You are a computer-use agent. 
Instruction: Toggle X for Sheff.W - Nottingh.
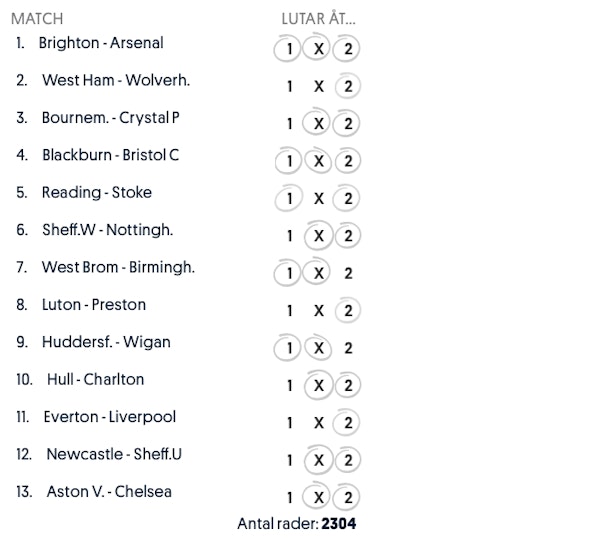[319, 236]
